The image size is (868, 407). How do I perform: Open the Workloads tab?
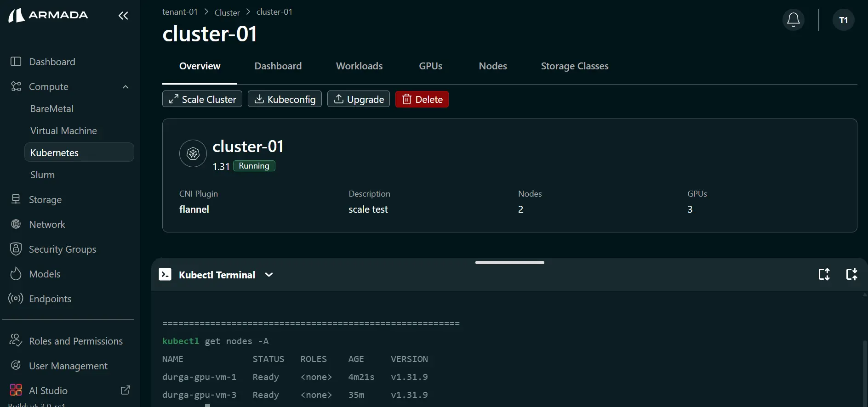360,66
